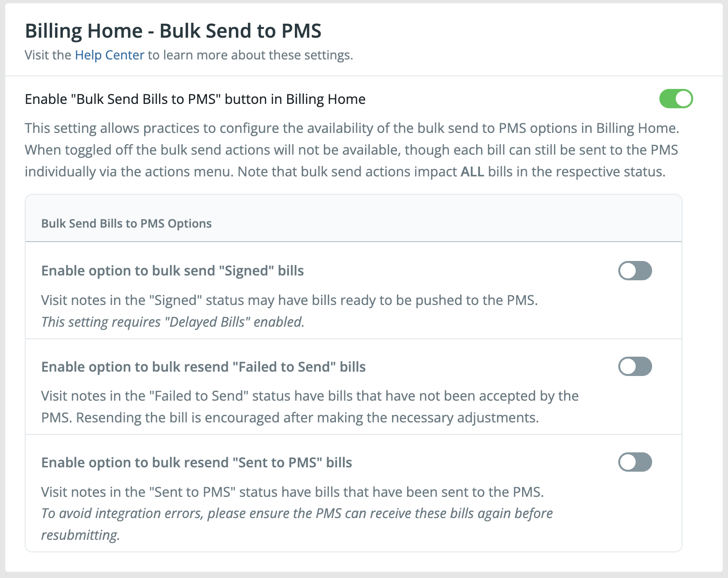Click the Delayed Bills requirement note

click(173, 321)
